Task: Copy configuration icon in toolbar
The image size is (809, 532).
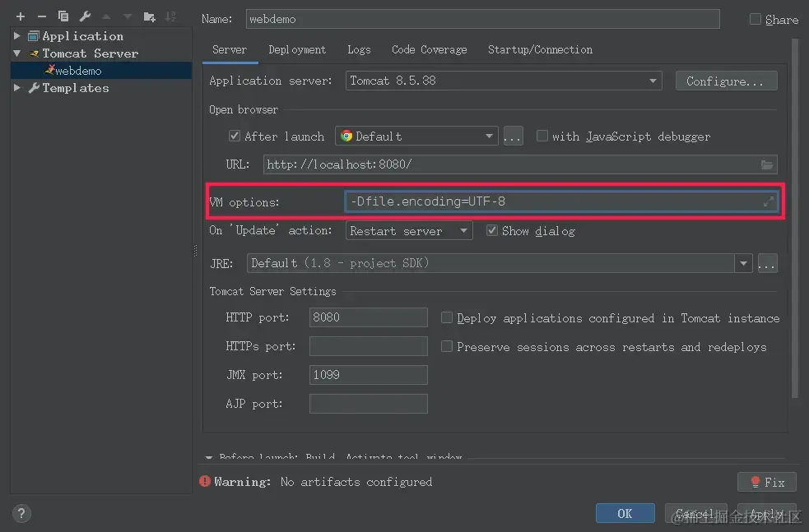Action: point(63,16)
